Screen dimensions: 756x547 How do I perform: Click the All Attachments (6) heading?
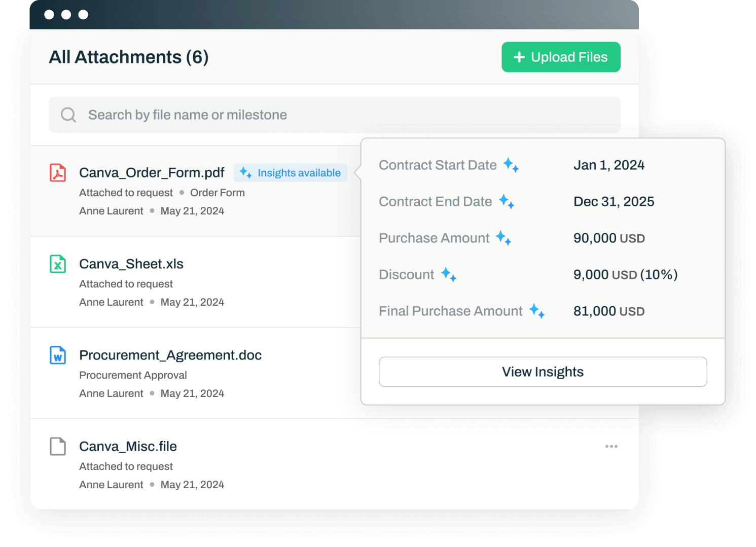click(129, 57)
